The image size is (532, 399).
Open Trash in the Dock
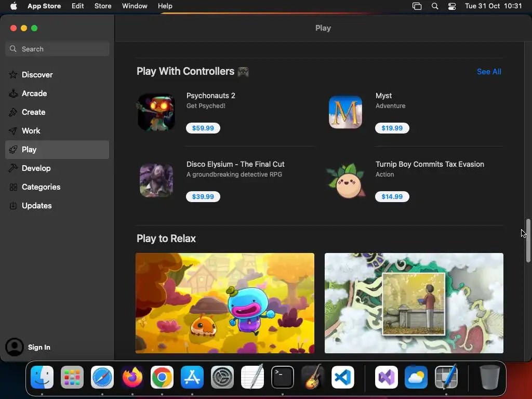(489, 377)
